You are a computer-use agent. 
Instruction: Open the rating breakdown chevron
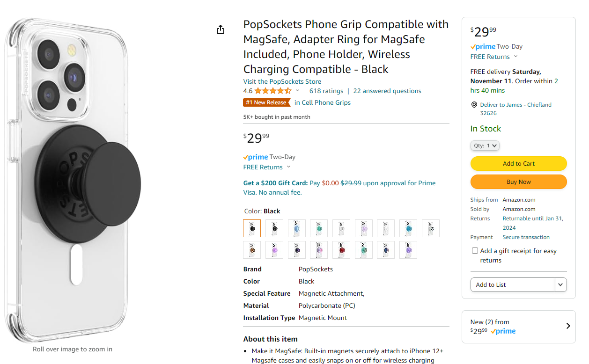(x=297, y=91)
